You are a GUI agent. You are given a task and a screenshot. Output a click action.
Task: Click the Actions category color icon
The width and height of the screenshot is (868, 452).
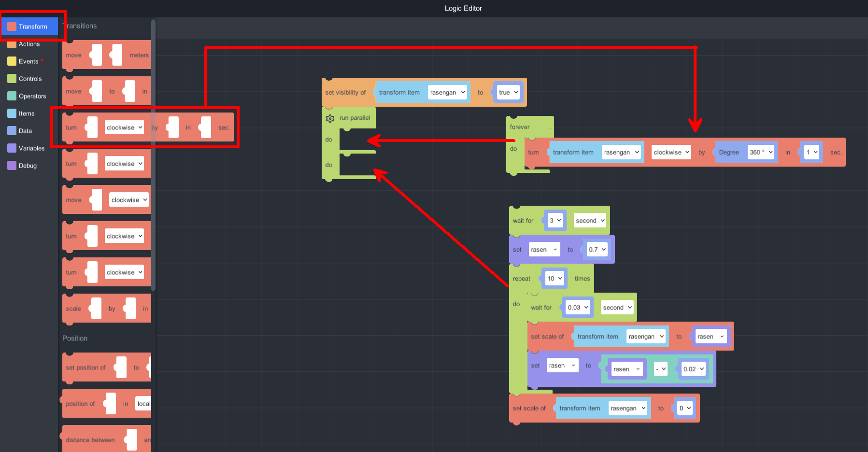[x=12, y=44]
